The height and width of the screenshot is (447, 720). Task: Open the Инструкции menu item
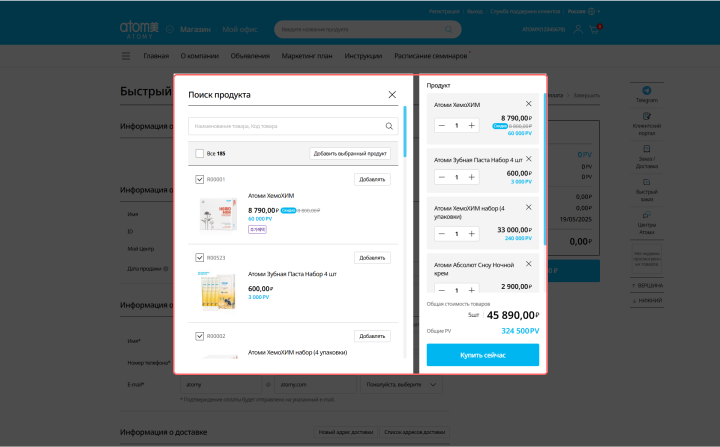(x=363, y=56)
